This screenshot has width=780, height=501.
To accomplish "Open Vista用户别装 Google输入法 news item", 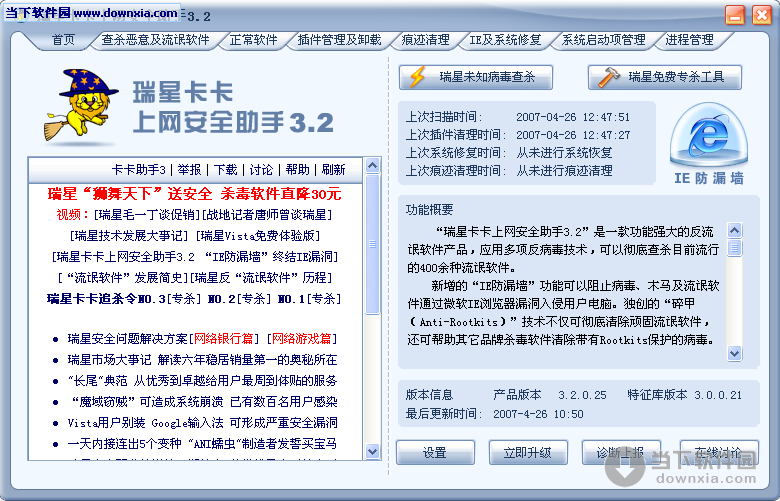I will [x=202, y=423].
